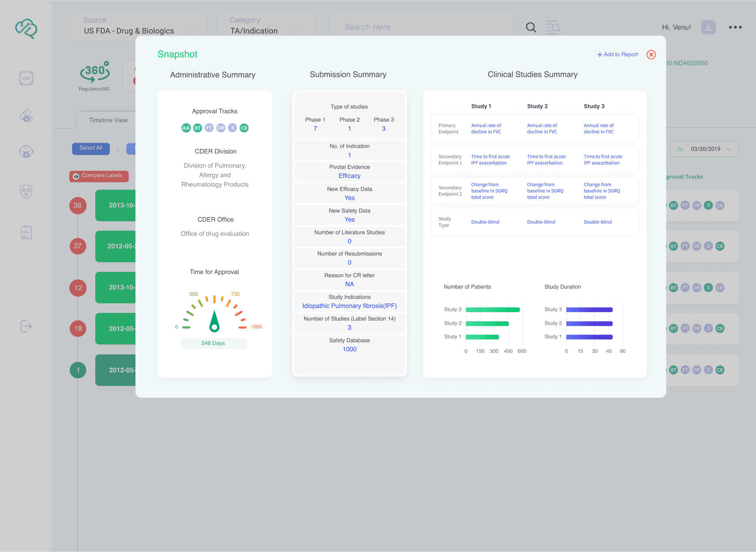Click Add to Report link
Screen dimensions: 756x552
[617, 54]
